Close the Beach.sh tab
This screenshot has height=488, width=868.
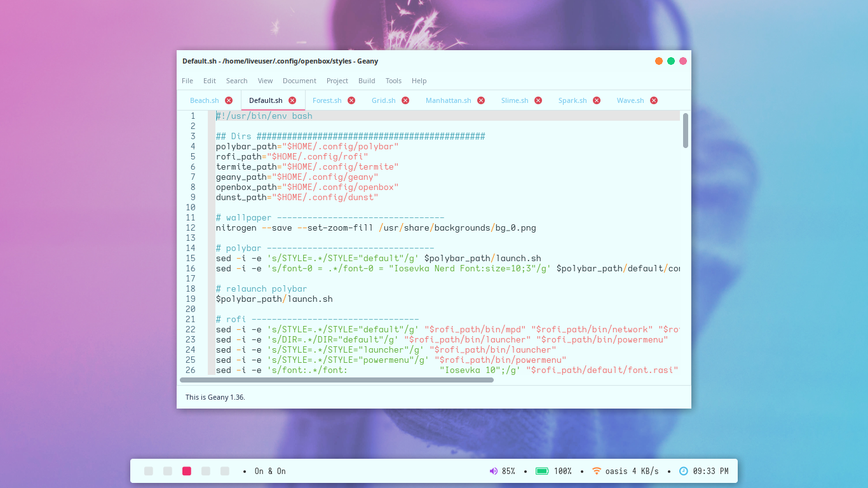click(x=229, y=100)
